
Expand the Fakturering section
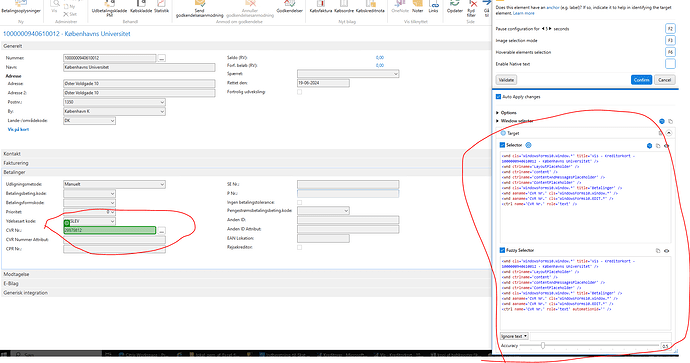pos(246,163)
